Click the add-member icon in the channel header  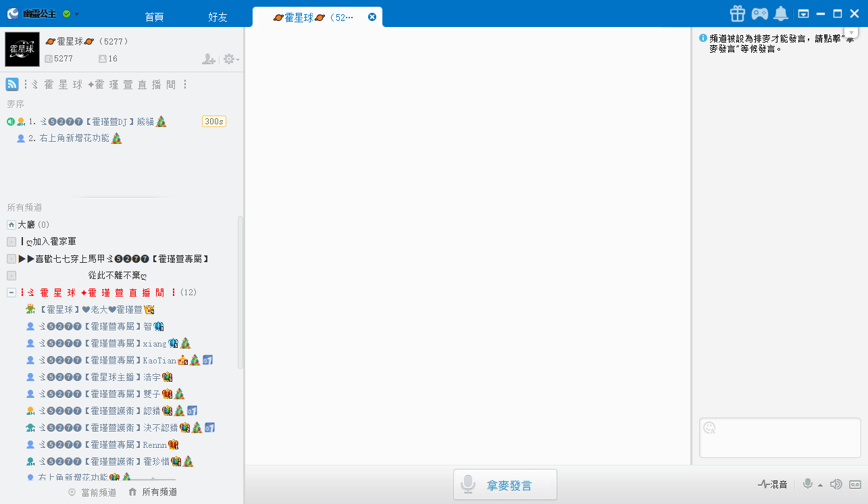(209, 59)
